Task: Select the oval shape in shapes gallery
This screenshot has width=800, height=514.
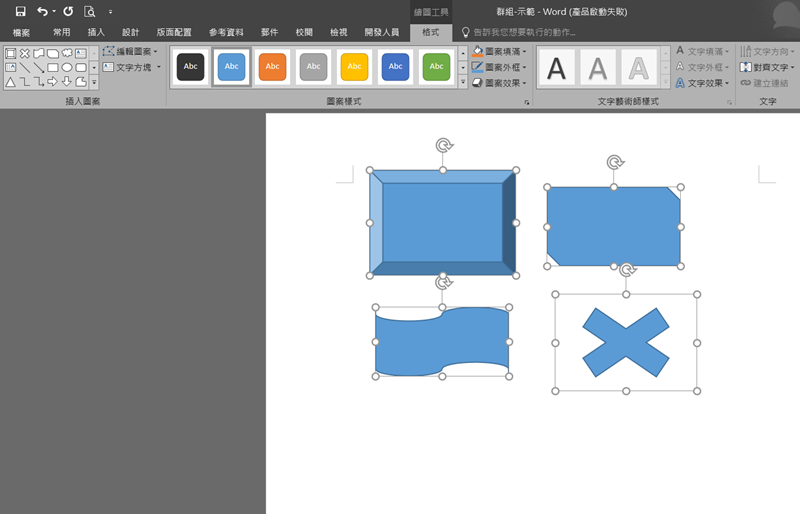Action: (x=67, y=67)
